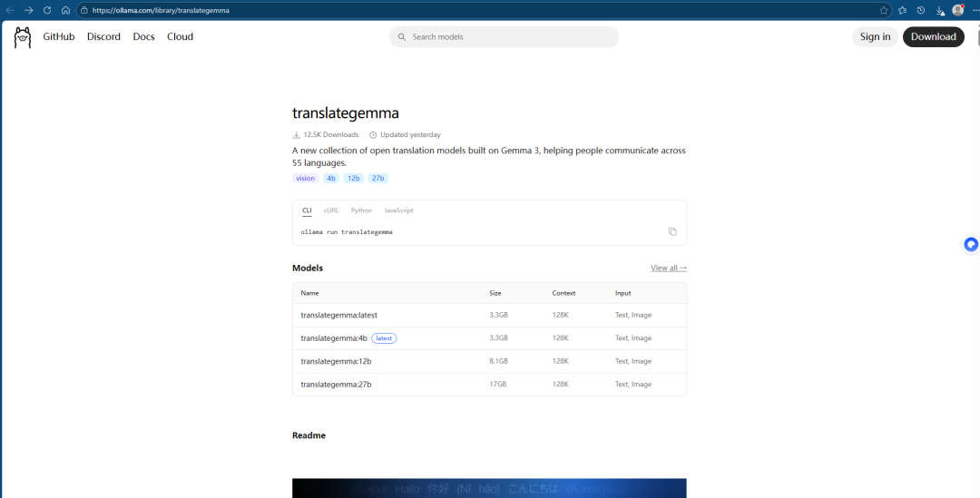This screenshot has width=980, height=498.
Task: Switch to the JavaScript tab
Action: (398, 210)
